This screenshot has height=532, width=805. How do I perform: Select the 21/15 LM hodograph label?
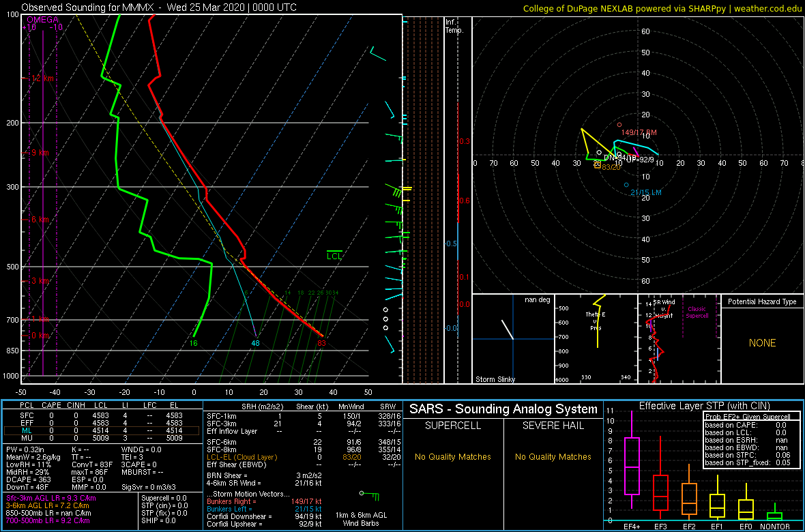[646, 192]
